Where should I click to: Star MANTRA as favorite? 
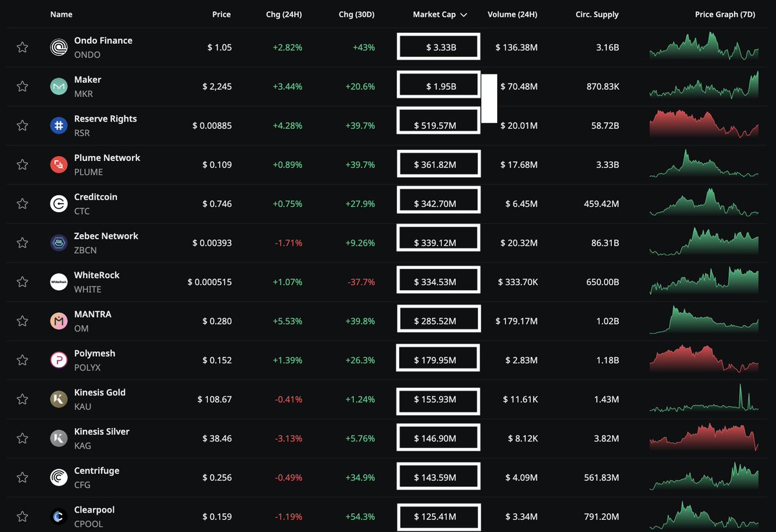tap(22, 321)
